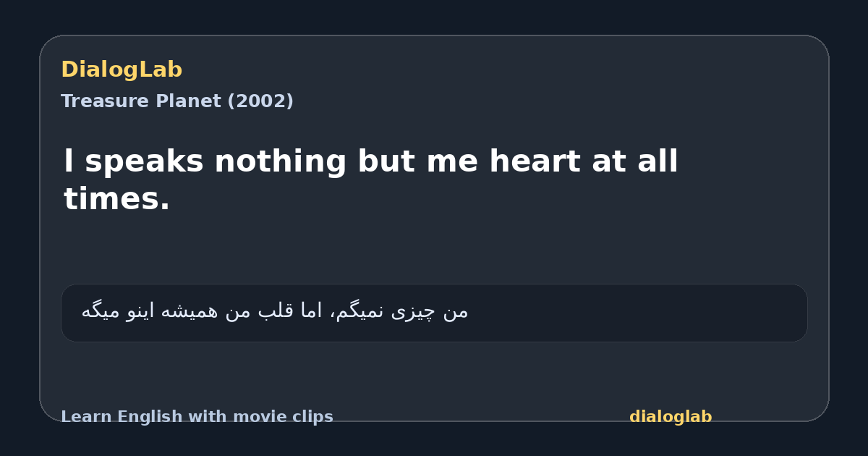Click the "(2002)" year in the subtitle

point(260,101)
